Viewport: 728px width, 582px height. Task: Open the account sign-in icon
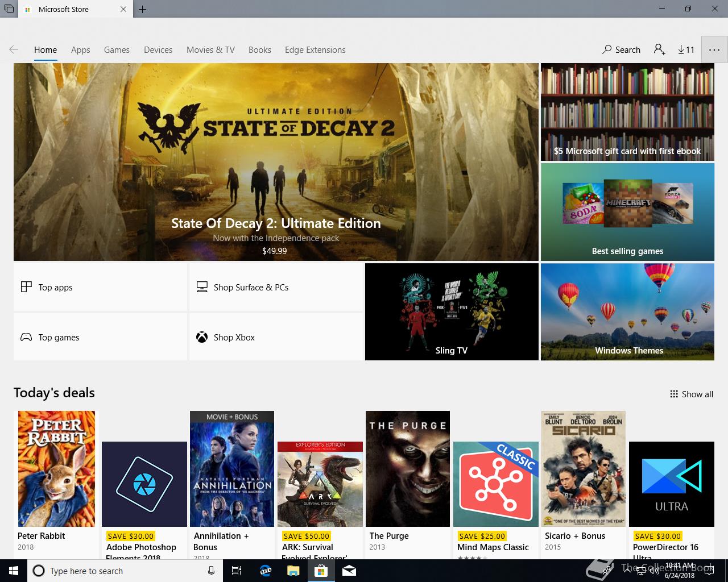[659, 50]
